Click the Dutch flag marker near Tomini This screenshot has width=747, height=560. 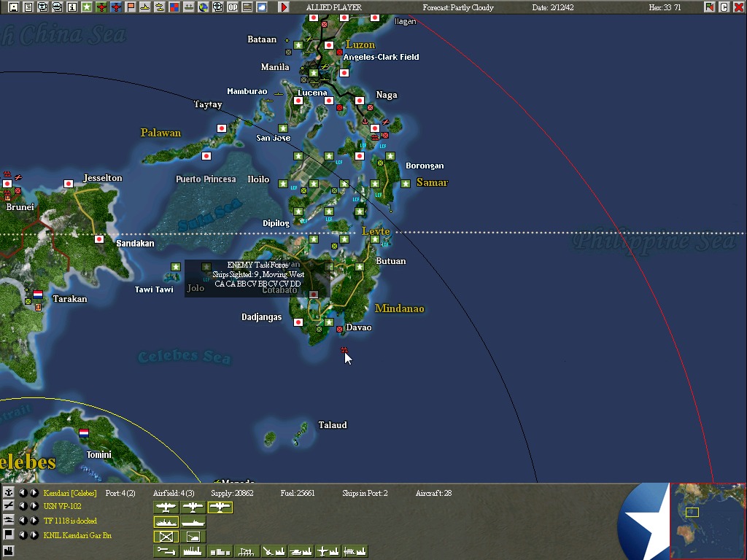[83, 433]
